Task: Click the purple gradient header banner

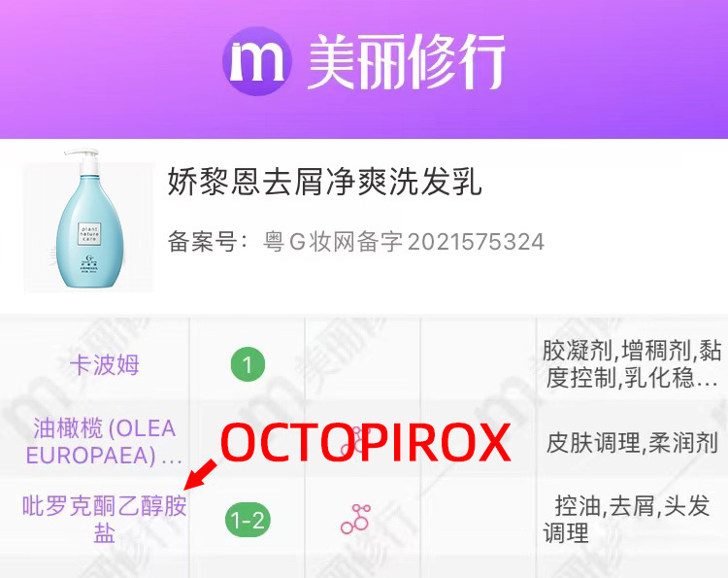Action: pos(364,69)
